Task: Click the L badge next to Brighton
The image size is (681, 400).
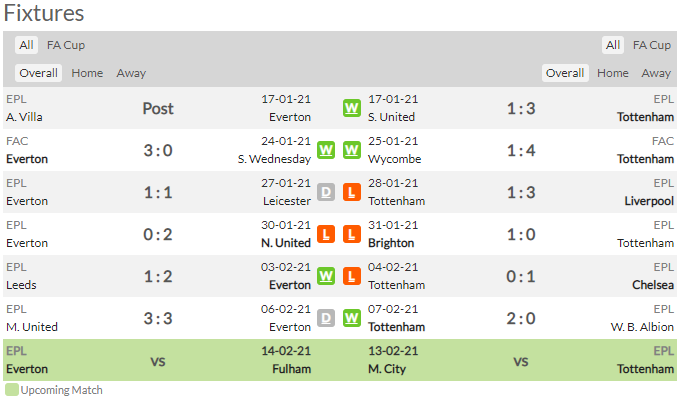Action: pyautogui.click(x=352, y=234)
